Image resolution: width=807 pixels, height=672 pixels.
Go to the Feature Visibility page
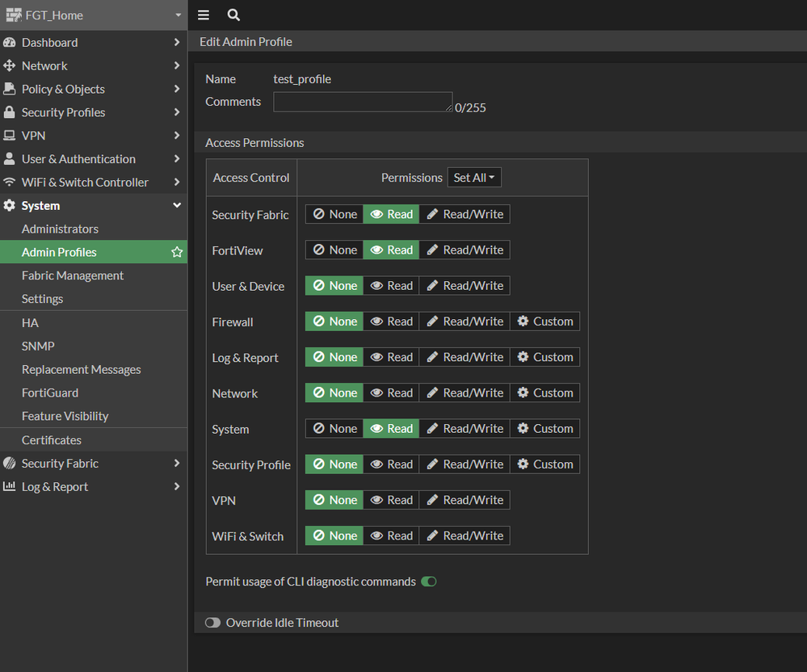point(65,416)
